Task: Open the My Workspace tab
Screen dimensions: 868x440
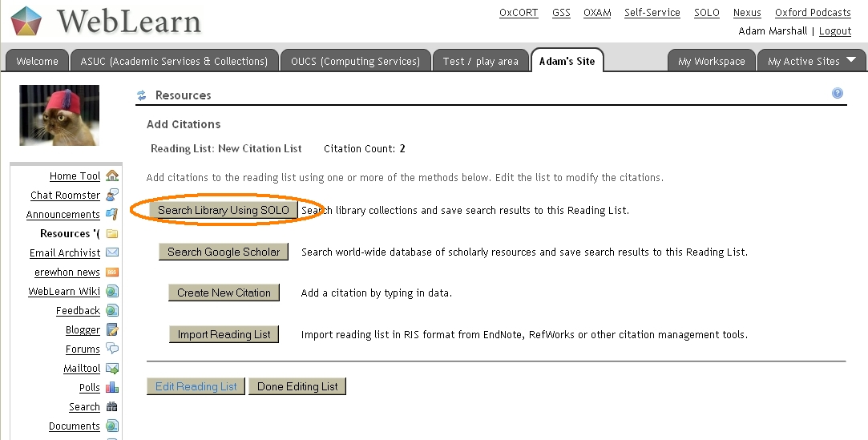Action: pos(711,61)
